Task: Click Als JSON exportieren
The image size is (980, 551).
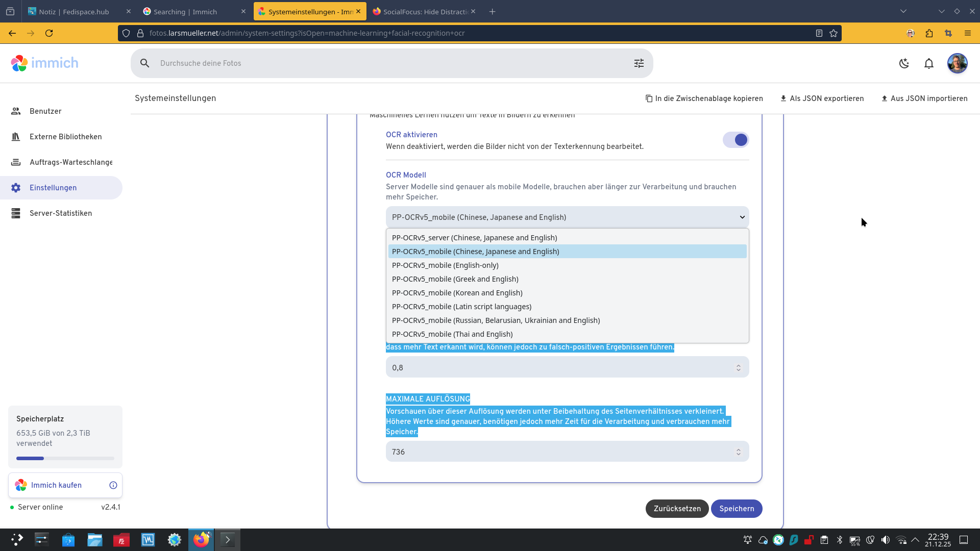Action: point(822,98)
